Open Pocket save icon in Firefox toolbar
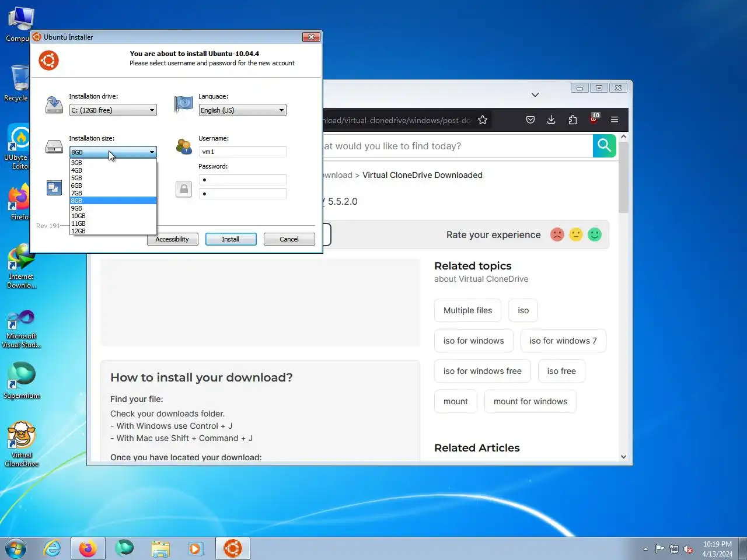Image resolution: width=747 pixels, height=560 pixels. click(530, 120)
